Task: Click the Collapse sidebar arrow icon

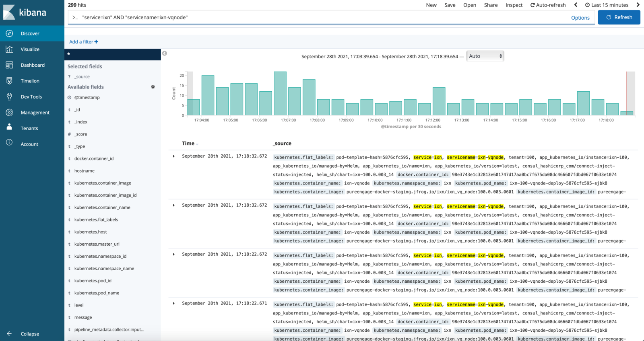Action: point(9,334)
